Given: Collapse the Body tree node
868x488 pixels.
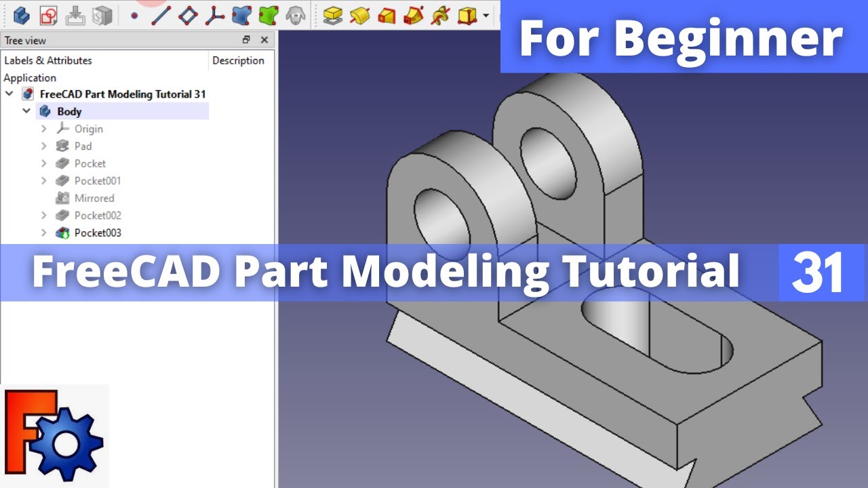Looking at the screenshot, I should point(26,111).
